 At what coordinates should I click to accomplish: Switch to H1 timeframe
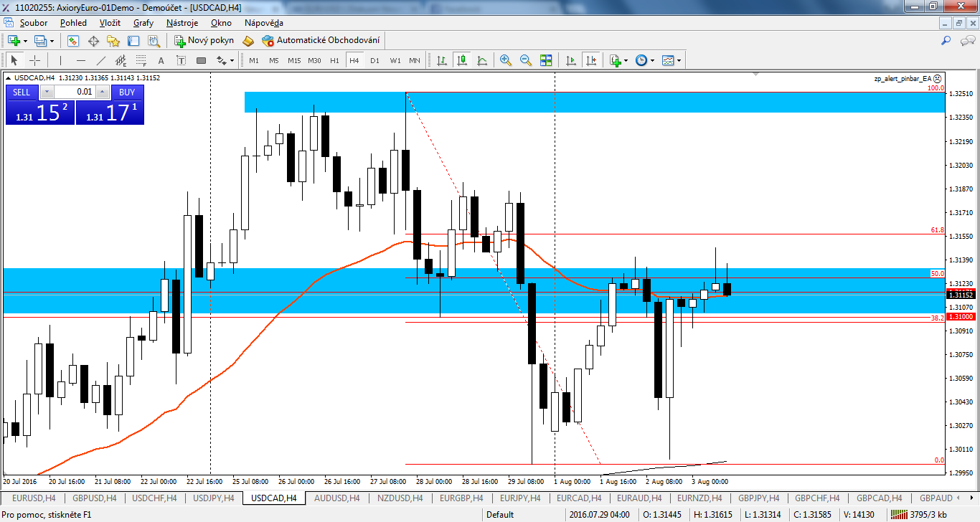pos(334,60)
